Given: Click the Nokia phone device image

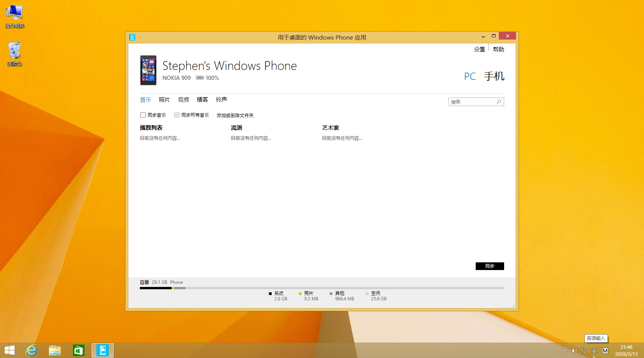Looking at the screenshot, I should point(148,70).
